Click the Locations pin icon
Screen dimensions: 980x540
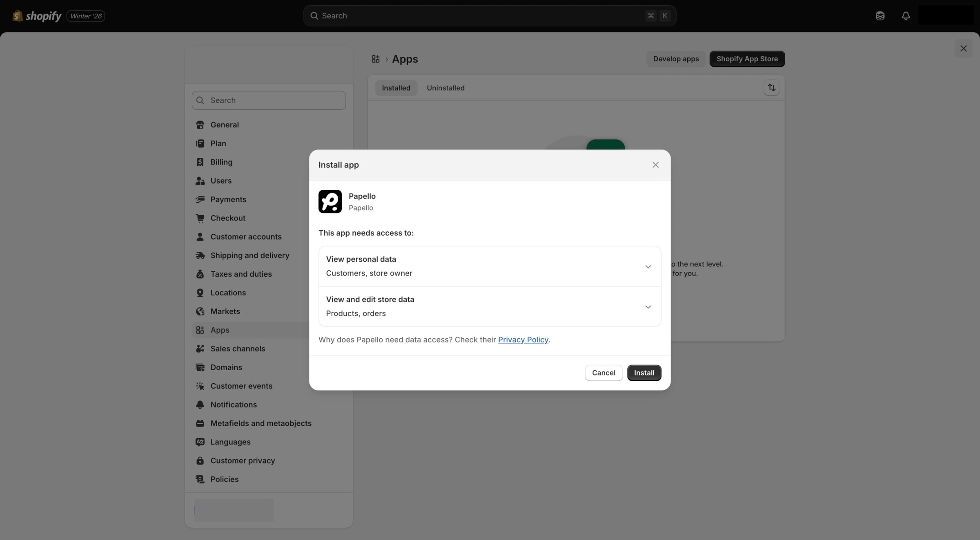click(200, 293)
